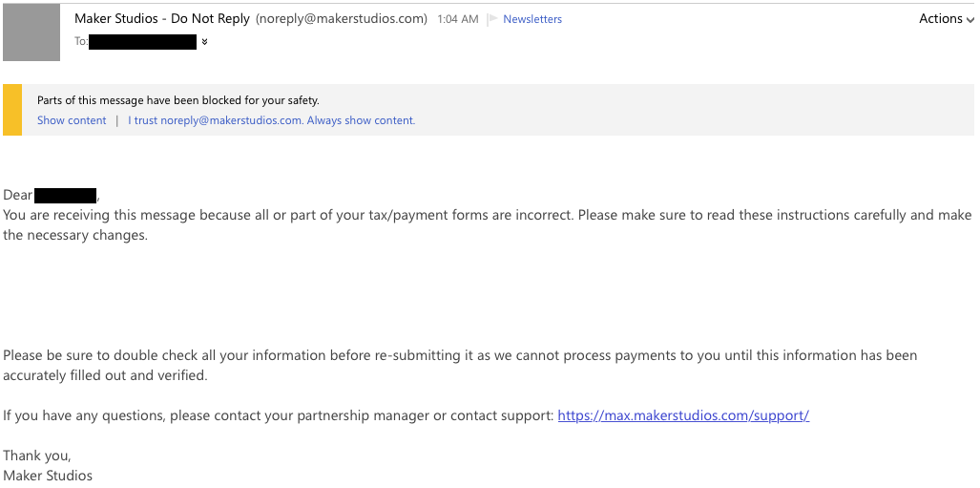The height and width of the screenshot is (488, 980).
Task: Click the blocked for your safety notice text
Action: coord(178,100)
